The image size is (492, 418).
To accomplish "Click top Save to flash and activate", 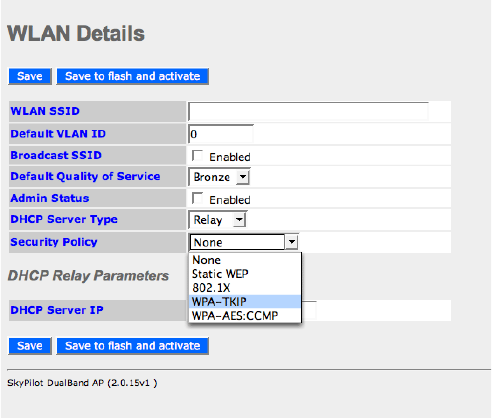I will click(133, 76).
